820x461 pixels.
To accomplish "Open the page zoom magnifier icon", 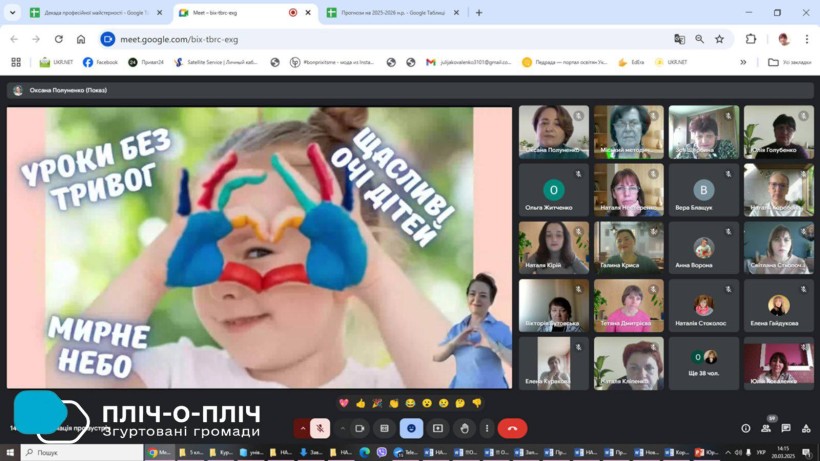I will coord(699,39).
